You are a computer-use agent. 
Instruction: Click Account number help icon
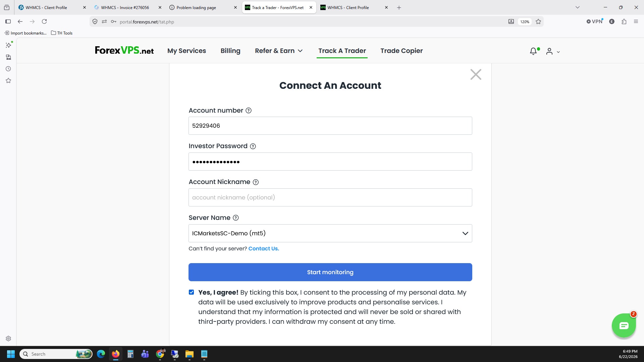click(249, 111)
